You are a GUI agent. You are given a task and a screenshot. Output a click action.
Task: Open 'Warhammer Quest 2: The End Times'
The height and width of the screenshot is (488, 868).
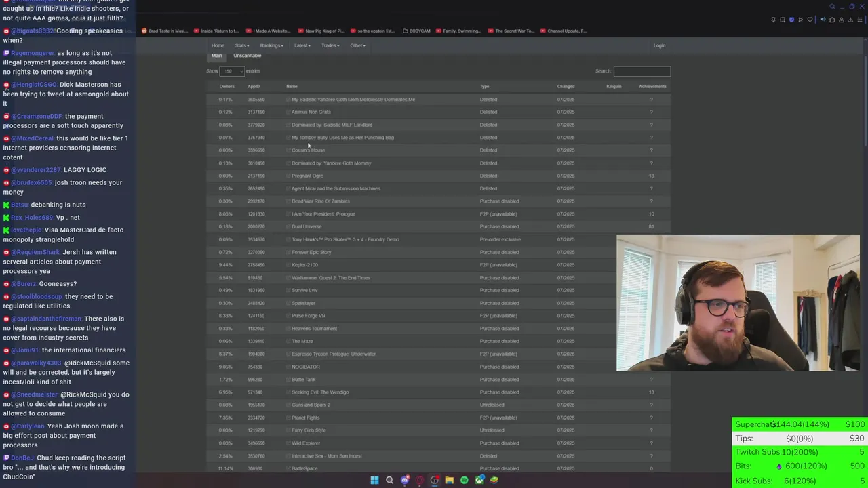(x=331, y=278)
